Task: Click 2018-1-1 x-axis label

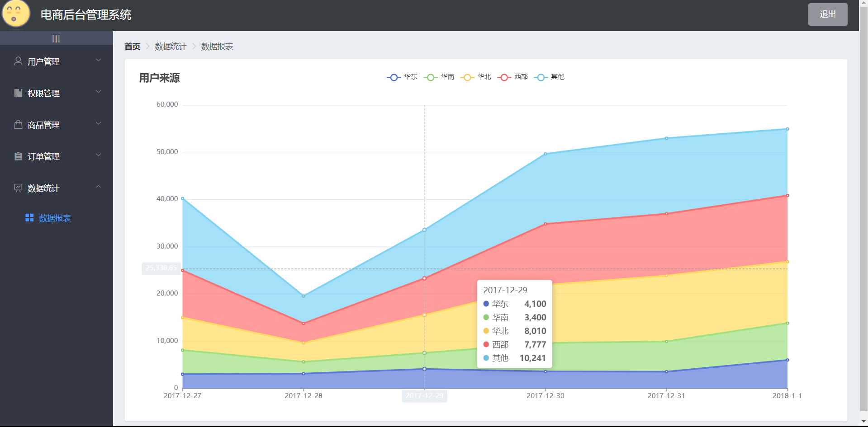Action: [787, 396]
